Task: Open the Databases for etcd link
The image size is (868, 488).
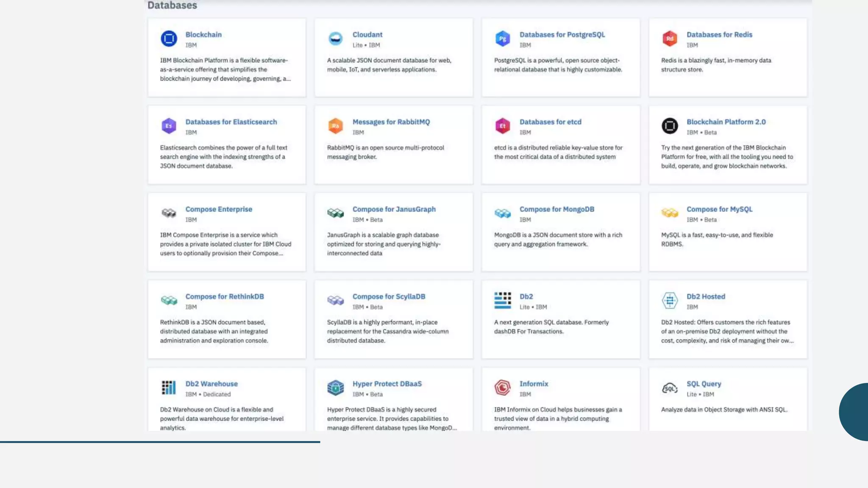Action: click(x=550, y=122)
